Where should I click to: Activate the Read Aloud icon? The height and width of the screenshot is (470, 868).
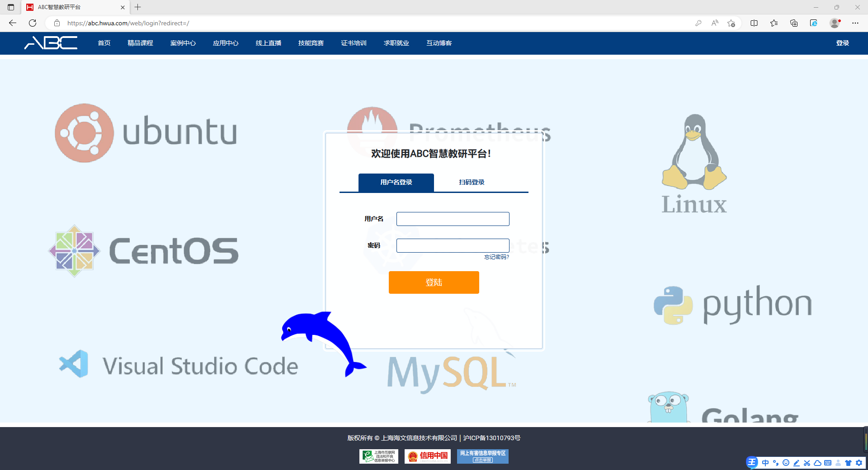715,23
